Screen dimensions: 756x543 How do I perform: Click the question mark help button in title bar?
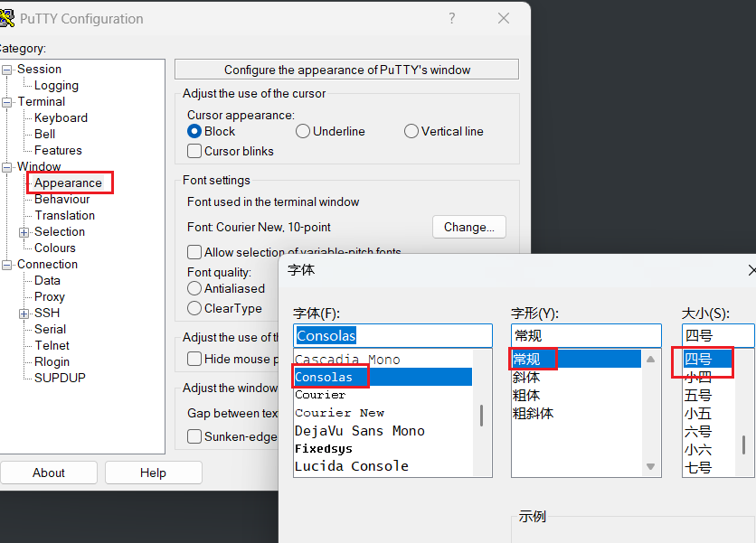click(452, 18)
